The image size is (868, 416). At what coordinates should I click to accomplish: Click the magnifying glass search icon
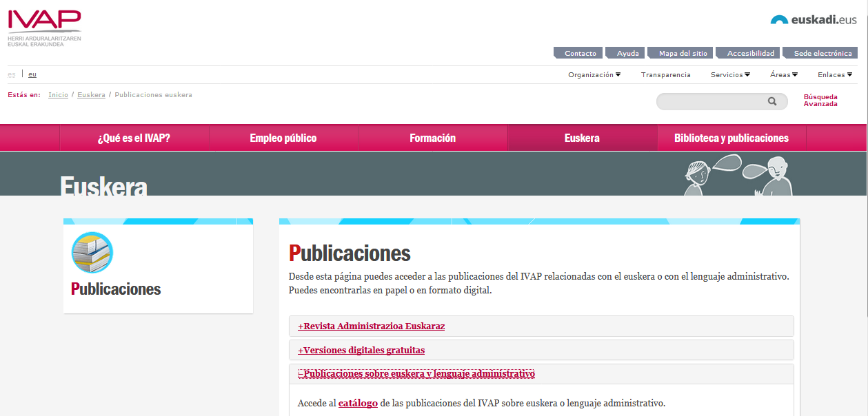tap(772, 102)
